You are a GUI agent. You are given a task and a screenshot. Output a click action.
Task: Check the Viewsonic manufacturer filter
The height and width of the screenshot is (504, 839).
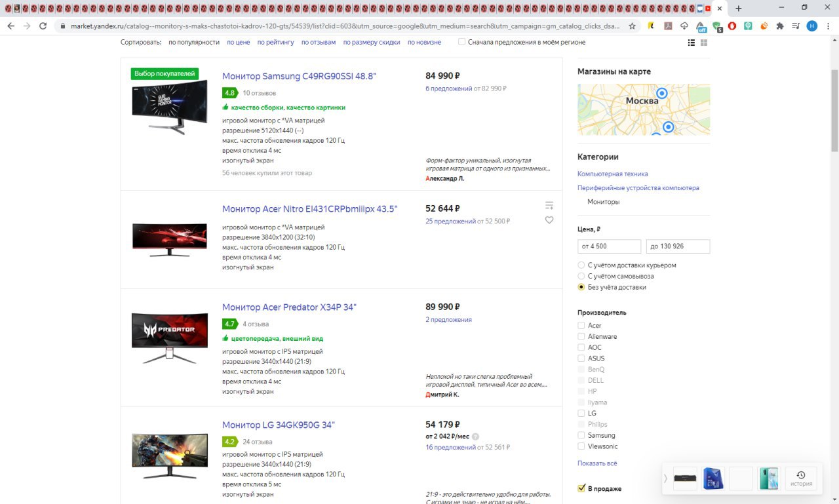(581, 446)
